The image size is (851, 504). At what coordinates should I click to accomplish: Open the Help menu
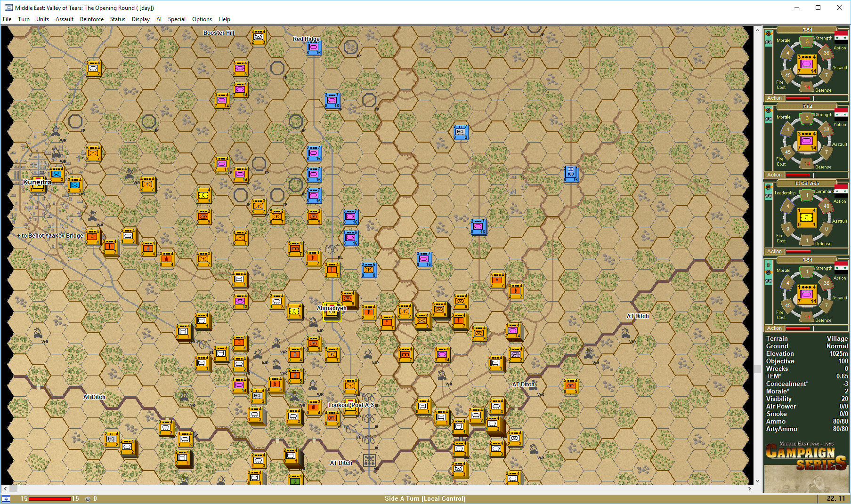[x=224, y=19]
